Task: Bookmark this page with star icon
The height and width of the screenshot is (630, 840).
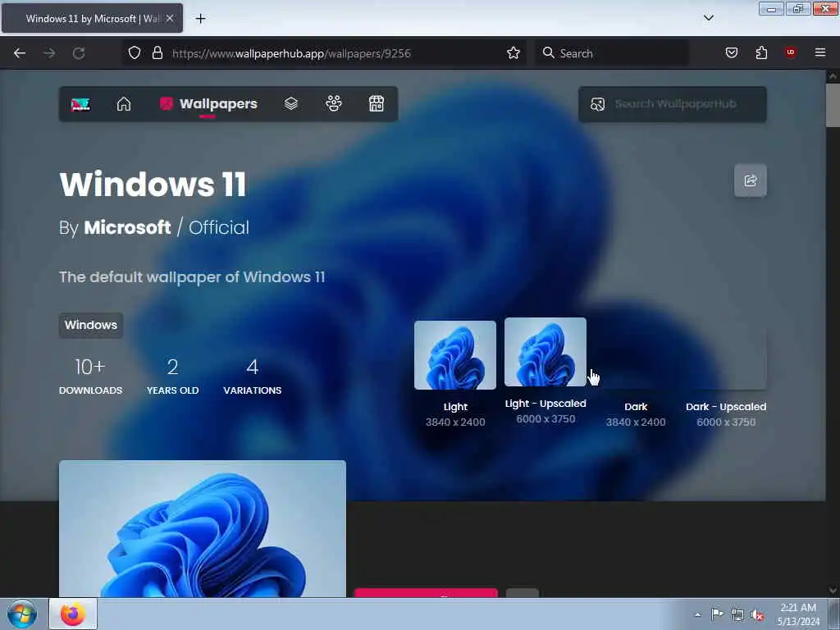Action: [x=514, y=52]
